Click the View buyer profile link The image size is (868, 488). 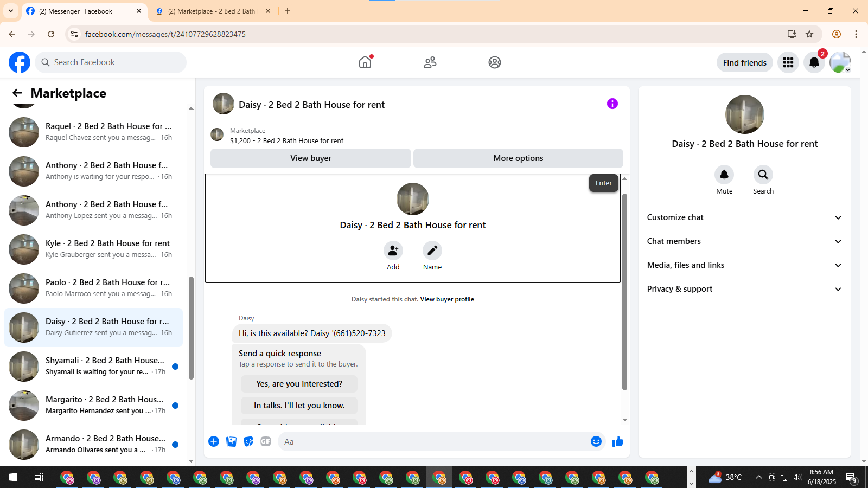447,299
